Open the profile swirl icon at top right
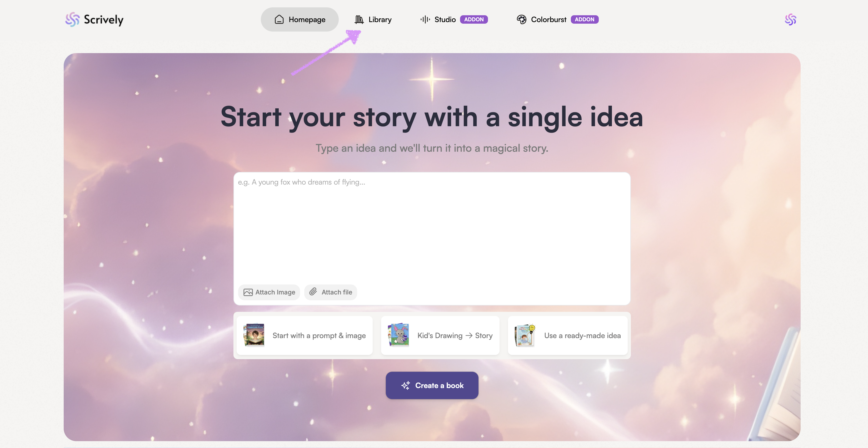 [x=791, y=19]
